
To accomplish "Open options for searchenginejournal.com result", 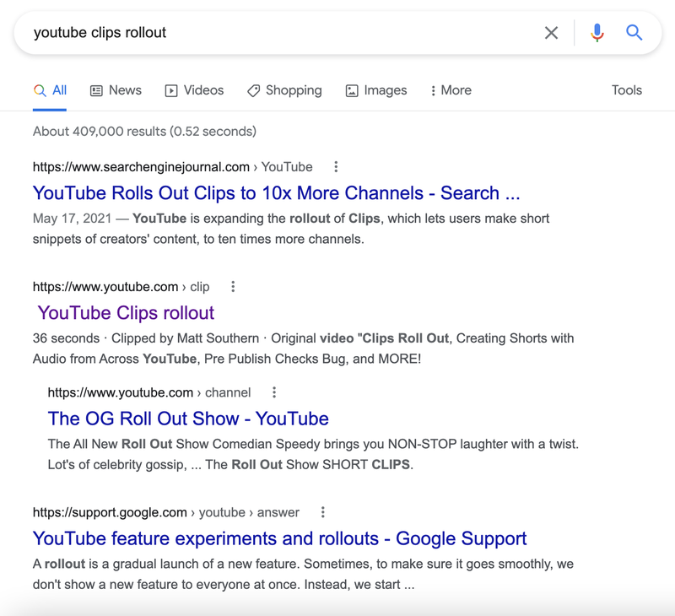I will (336, 166).
